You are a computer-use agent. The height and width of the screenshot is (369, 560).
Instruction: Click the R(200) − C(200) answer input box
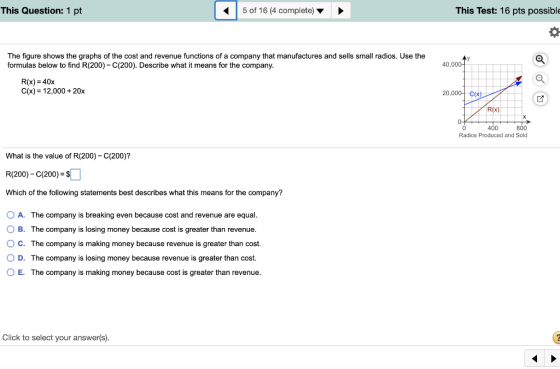pyautogui.click(x=75, y=175)
